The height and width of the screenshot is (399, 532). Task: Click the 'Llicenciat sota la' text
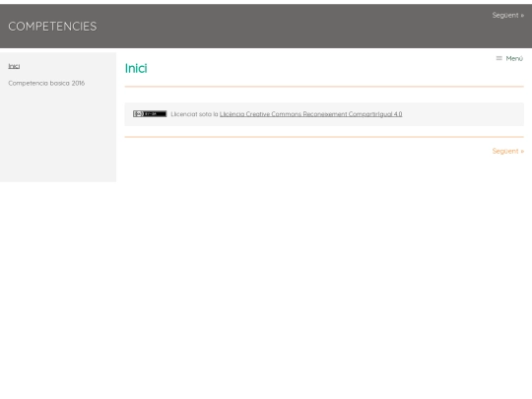point(194,114)
